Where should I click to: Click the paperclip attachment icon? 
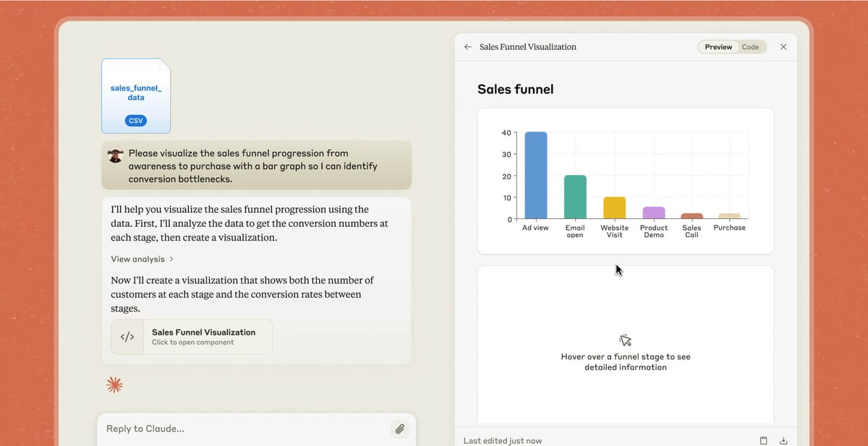[399, 429]
